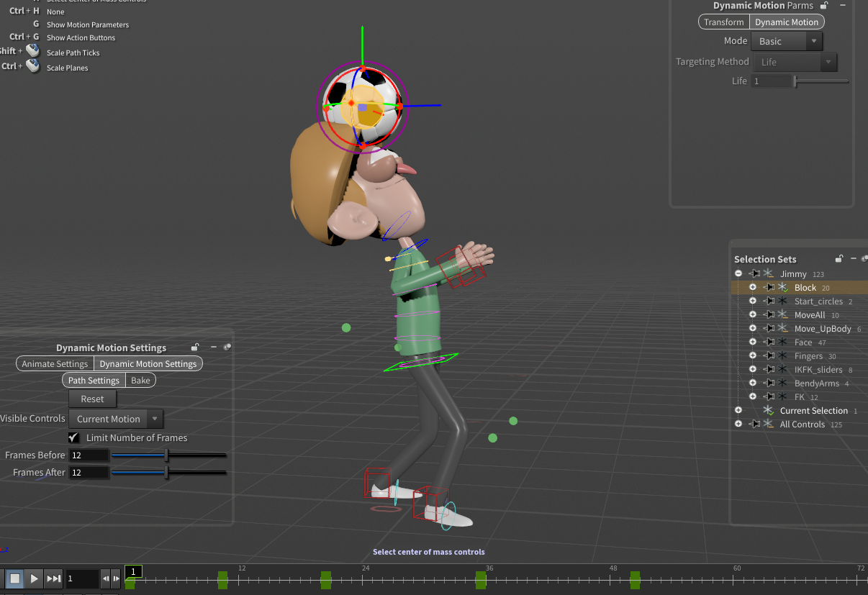Click the star icon of IKFK_sliders set
This screenshot has width=868, height=595.
pos(782,370)
